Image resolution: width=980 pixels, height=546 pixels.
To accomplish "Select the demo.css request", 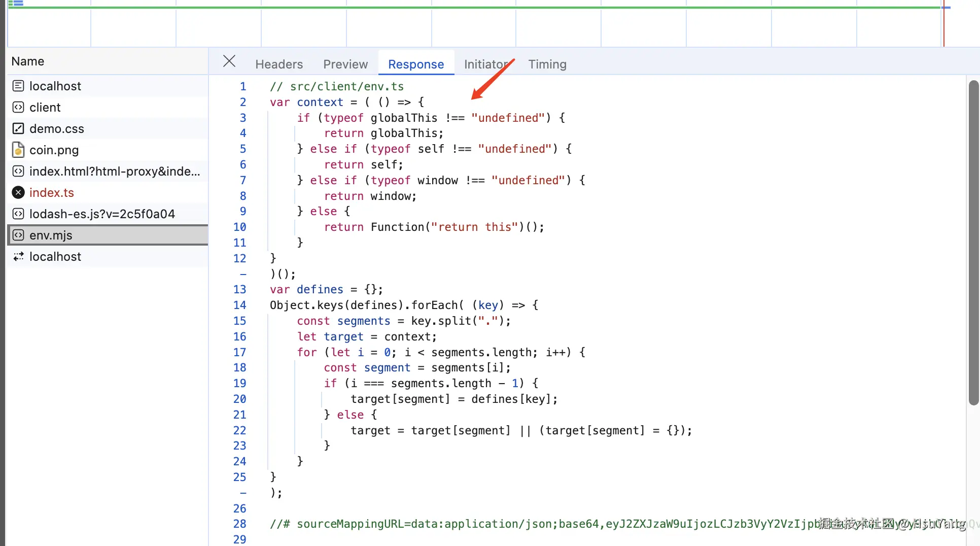I will (x=108, y=128).
